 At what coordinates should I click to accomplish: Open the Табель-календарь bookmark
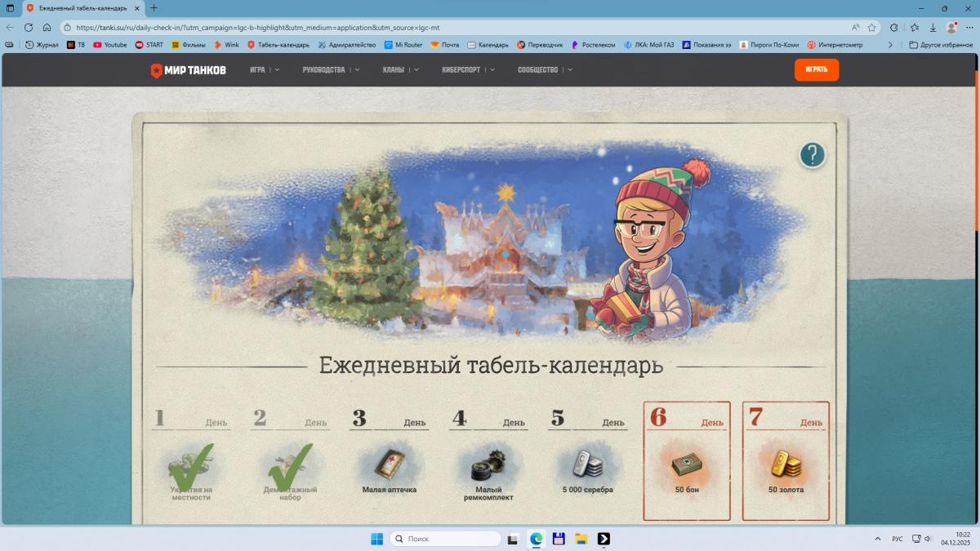[x=278, y=45]
